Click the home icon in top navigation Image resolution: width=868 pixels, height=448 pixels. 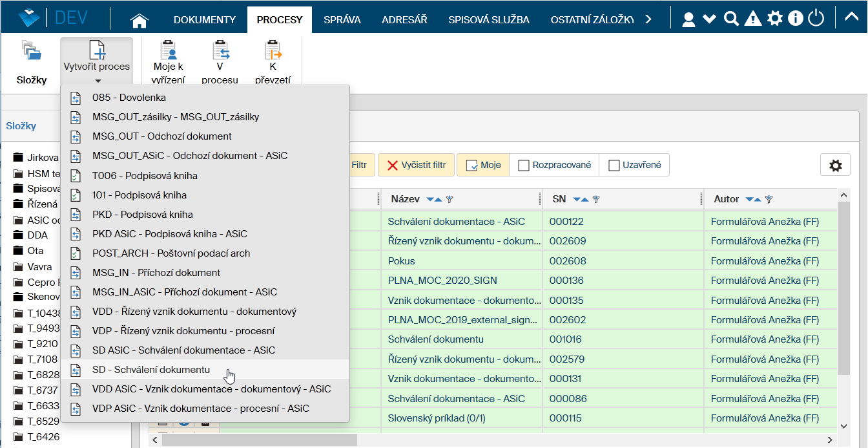tap(139, 20)
